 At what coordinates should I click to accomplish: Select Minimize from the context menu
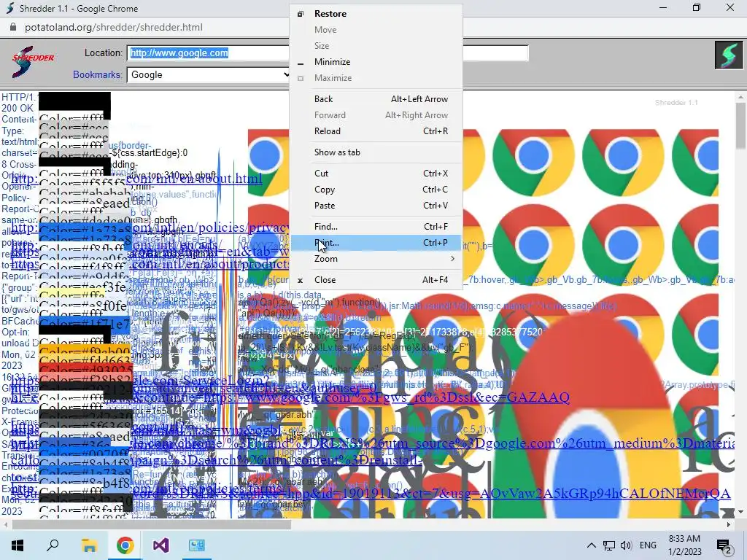click(376, 62)
